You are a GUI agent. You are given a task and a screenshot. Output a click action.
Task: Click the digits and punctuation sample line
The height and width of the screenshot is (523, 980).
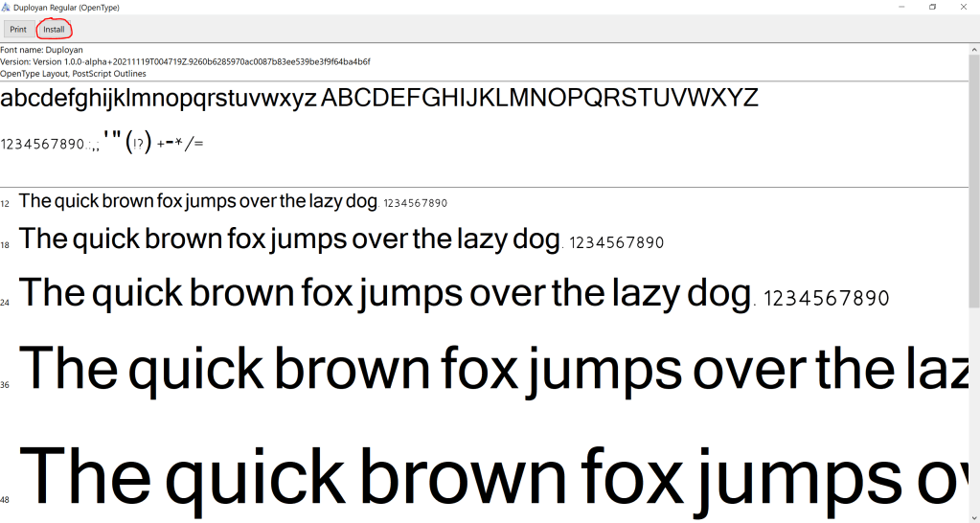(102, 144)
